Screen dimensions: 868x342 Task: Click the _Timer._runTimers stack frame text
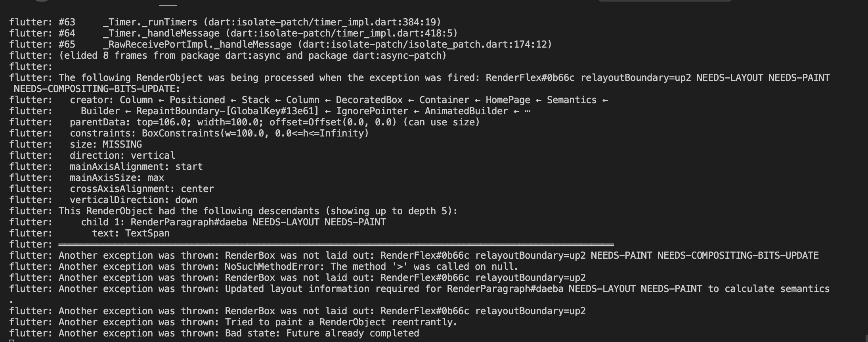tap(150, 22)
